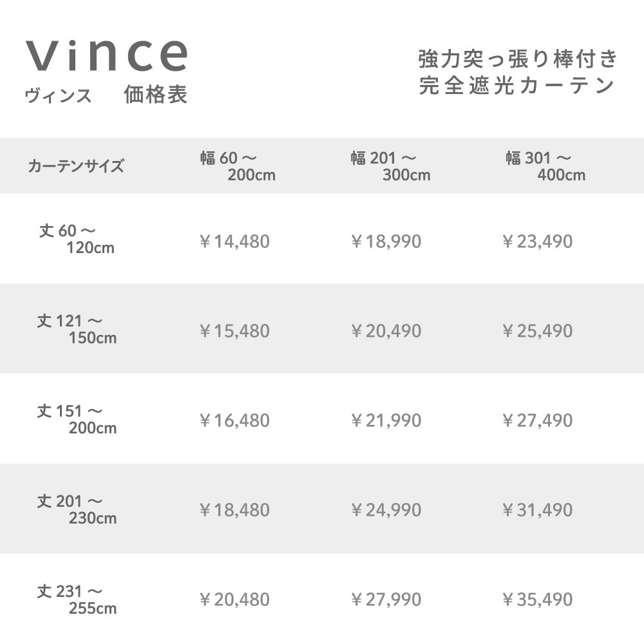The height and width of the screenshot is (644, 644).
Task: Click the ¥27,490 price
Action: tap(537, 421)
